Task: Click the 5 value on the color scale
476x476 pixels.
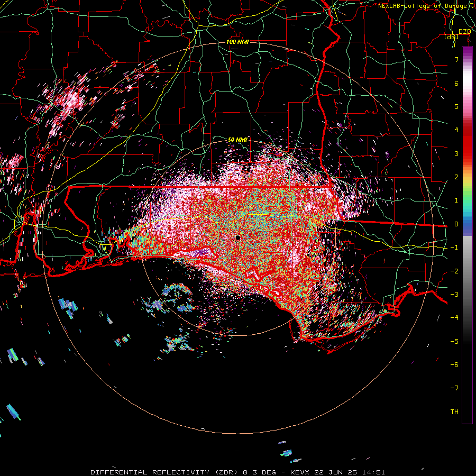Action: coord(456,106)
